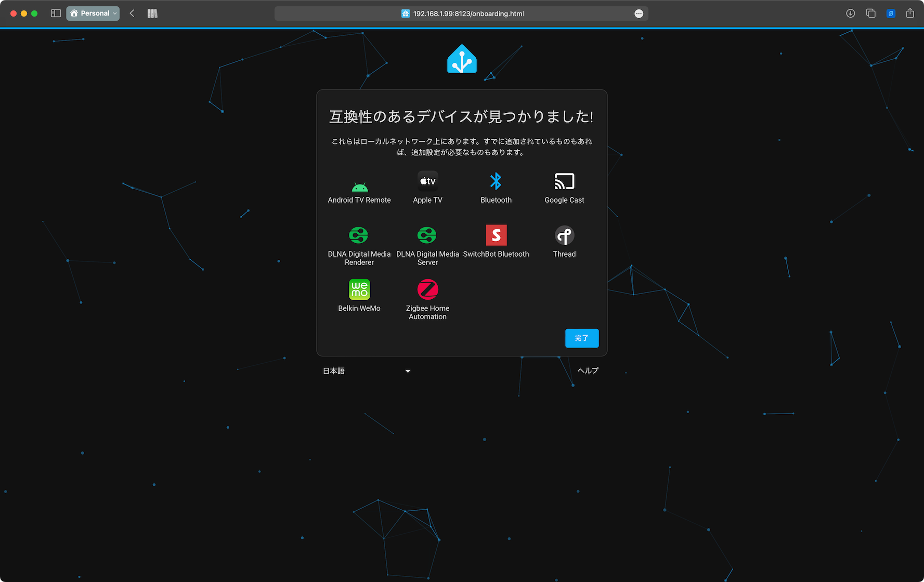The image size is (924, 582).
Task: Click the Google Cast label
Action: click(564, 200)
